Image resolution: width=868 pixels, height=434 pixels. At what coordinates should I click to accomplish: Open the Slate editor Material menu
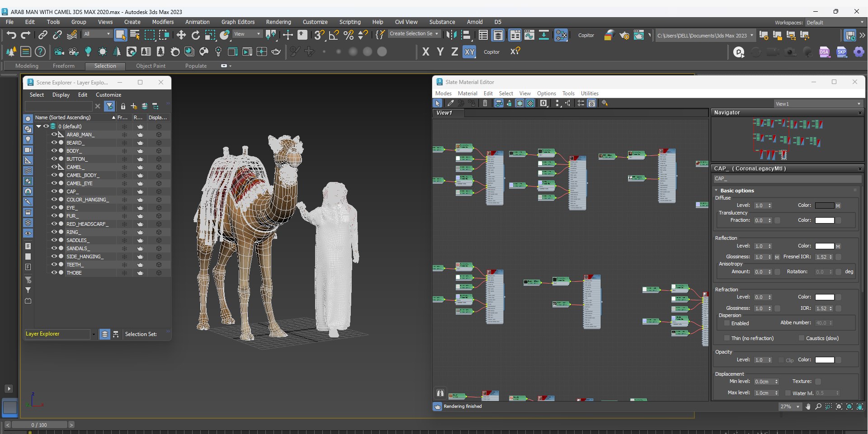(467, 93)
